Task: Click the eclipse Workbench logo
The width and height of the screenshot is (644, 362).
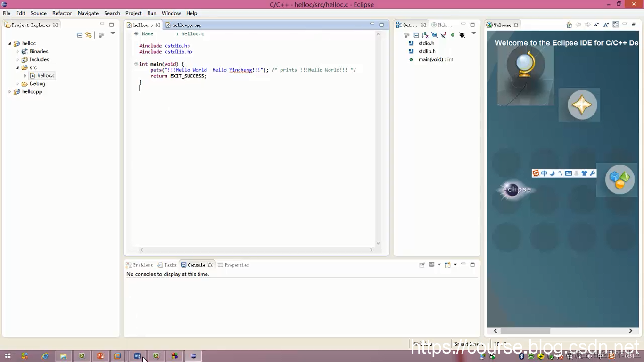Action: pyautogui.click(x=517, y=189)
